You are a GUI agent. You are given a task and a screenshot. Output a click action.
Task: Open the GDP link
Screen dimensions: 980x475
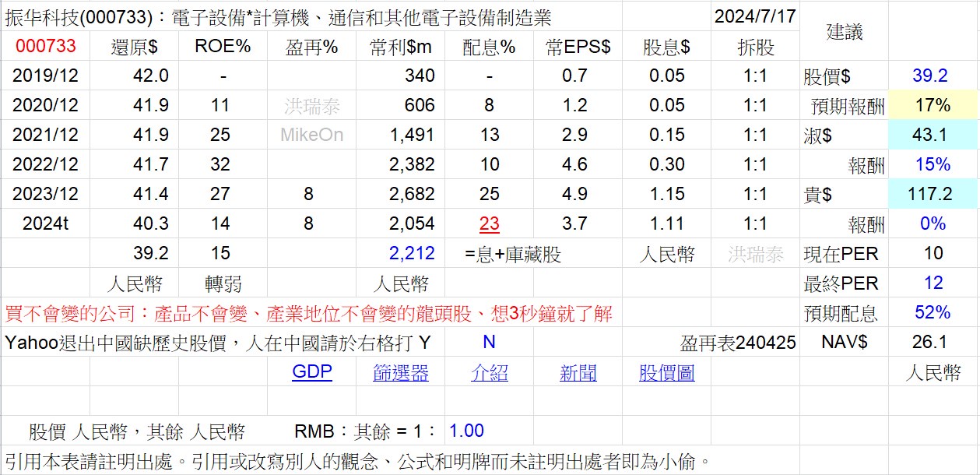tap(312, 372)
